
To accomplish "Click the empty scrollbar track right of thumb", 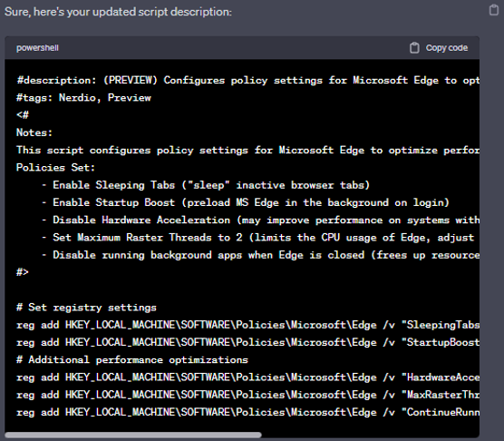I will click(370, 435).
